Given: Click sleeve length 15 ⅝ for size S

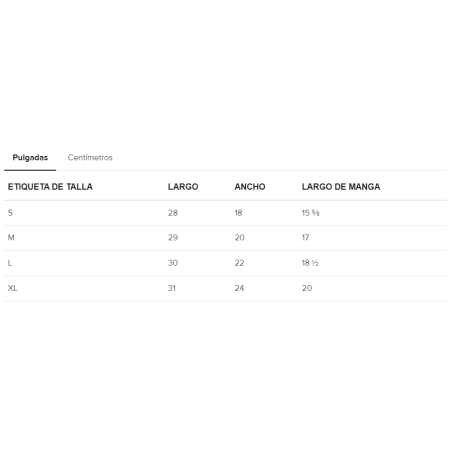Looking at the screenshot, I should coord(310,213).
